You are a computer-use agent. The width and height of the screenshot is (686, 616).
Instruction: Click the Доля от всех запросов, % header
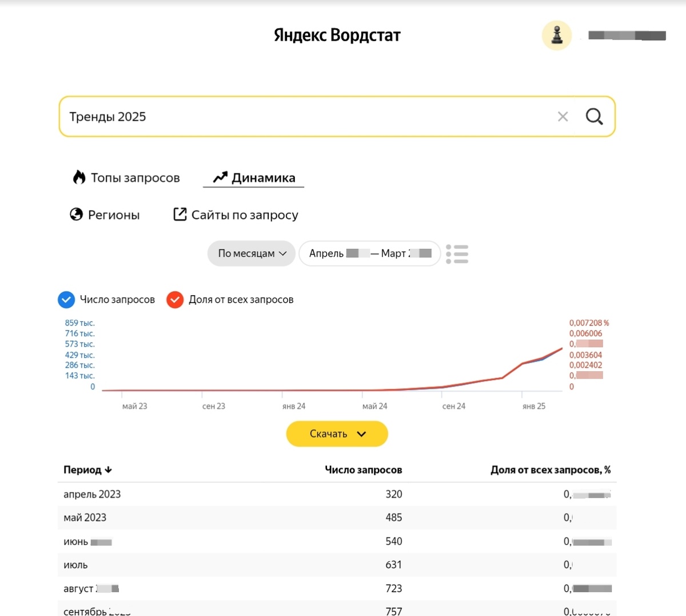pos(551,470)
